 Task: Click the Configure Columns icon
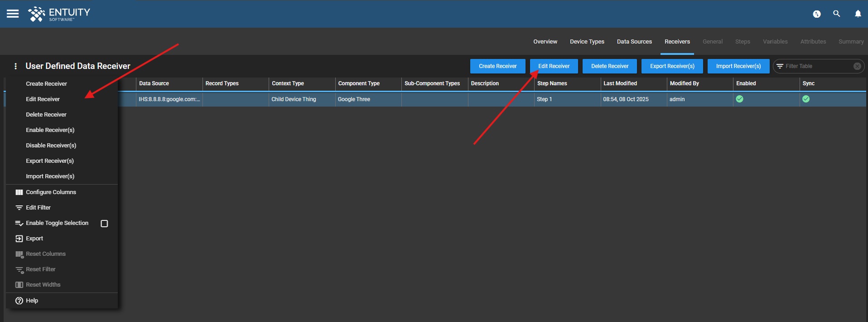pos(19,192)
